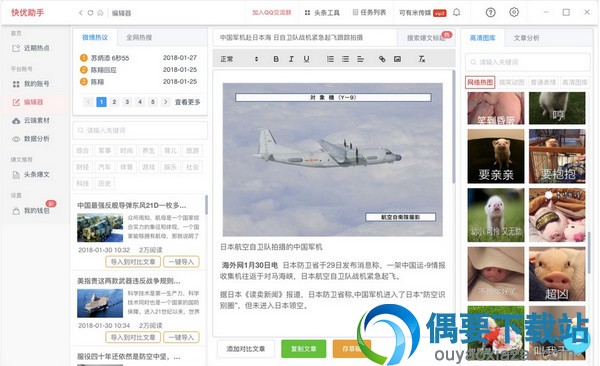Apply underline formatting
This screenshot has width=600, height=366.
point(306,59)
